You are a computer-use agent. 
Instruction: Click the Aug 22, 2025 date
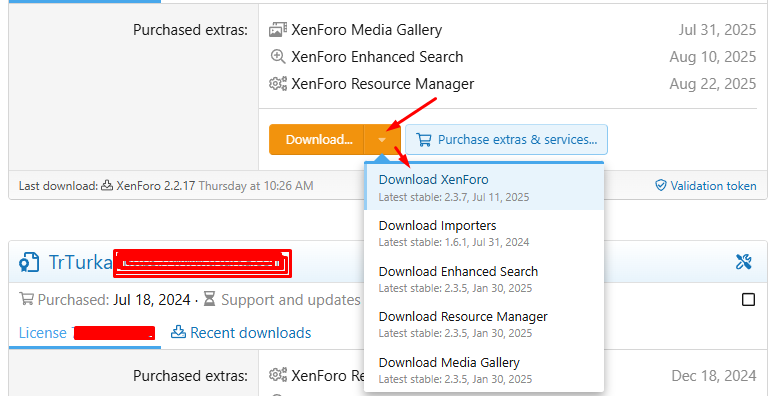tap(713, 84)
